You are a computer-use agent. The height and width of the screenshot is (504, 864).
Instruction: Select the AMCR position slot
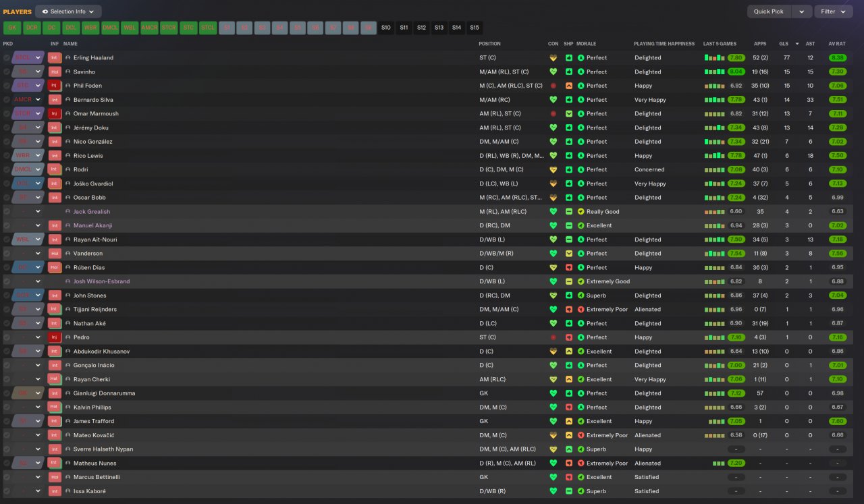[x=149, y=28]
